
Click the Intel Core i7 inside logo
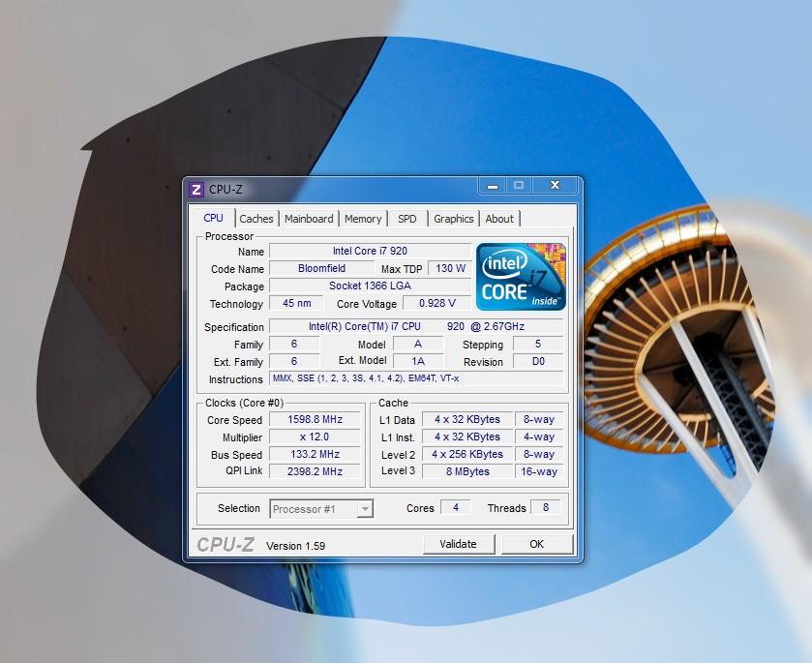tap(521, 277)
